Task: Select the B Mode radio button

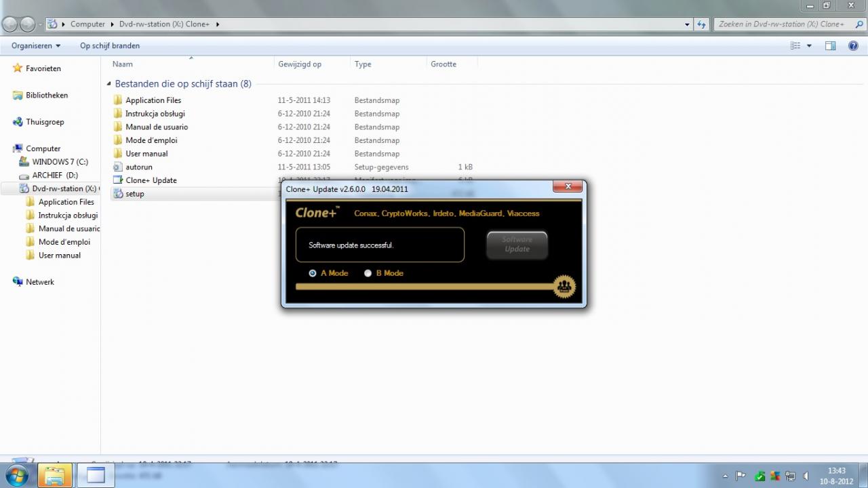Action: click(x=368, y=273)
